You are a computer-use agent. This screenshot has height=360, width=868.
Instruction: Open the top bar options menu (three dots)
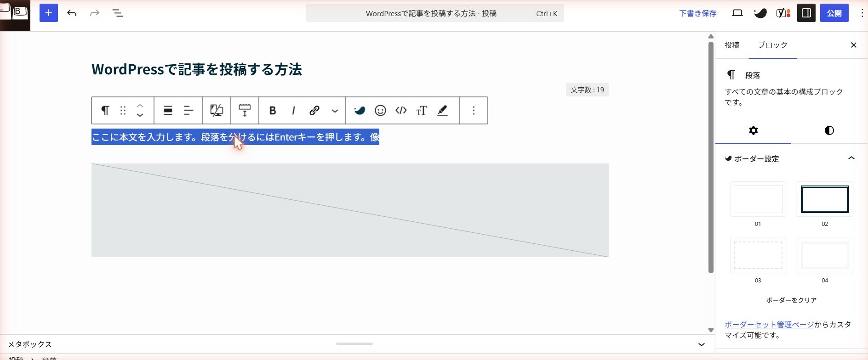tap(862, 13)
